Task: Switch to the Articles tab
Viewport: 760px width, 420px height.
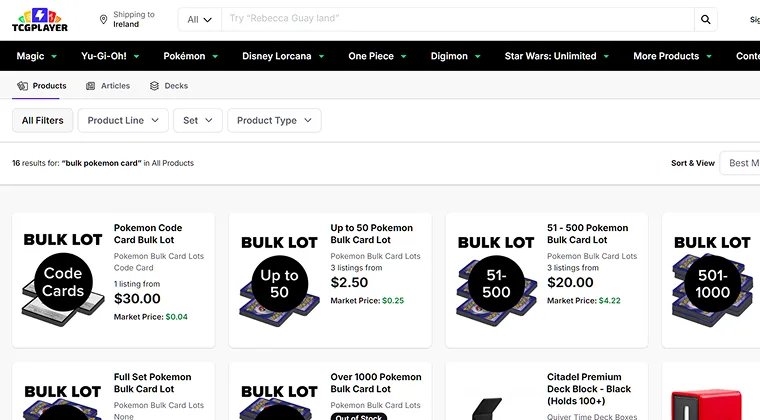Action: click(108, 86)
